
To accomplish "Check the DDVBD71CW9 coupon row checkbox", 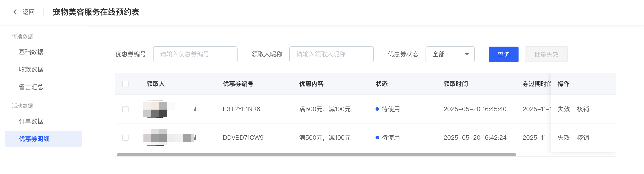I will point(125,138).
